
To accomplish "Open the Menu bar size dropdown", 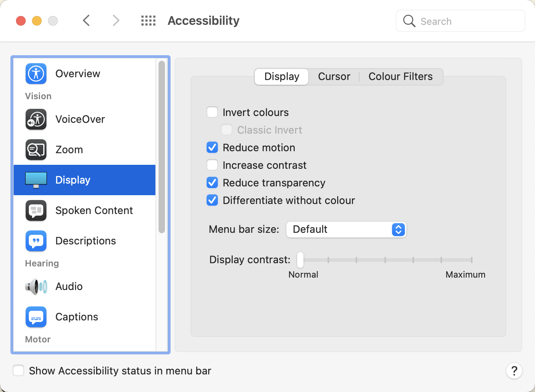I will pos(346,230).
